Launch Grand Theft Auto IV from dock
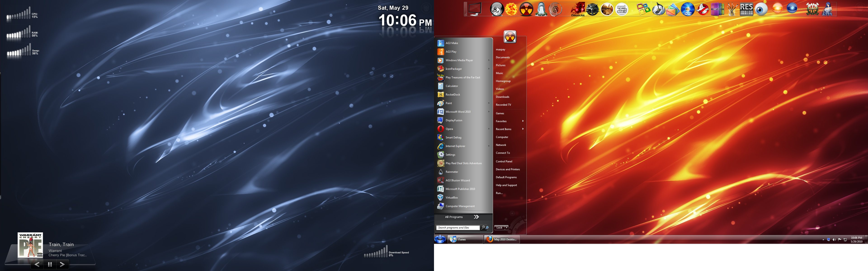 [622, 9]
